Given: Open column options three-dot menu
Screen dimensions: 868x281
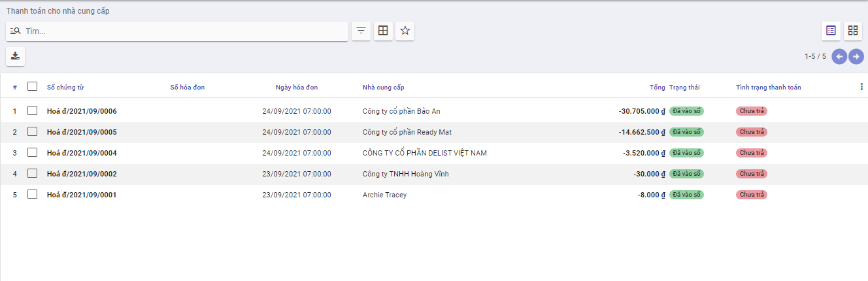Looking at the screenshot, I should tap(861, 86).
